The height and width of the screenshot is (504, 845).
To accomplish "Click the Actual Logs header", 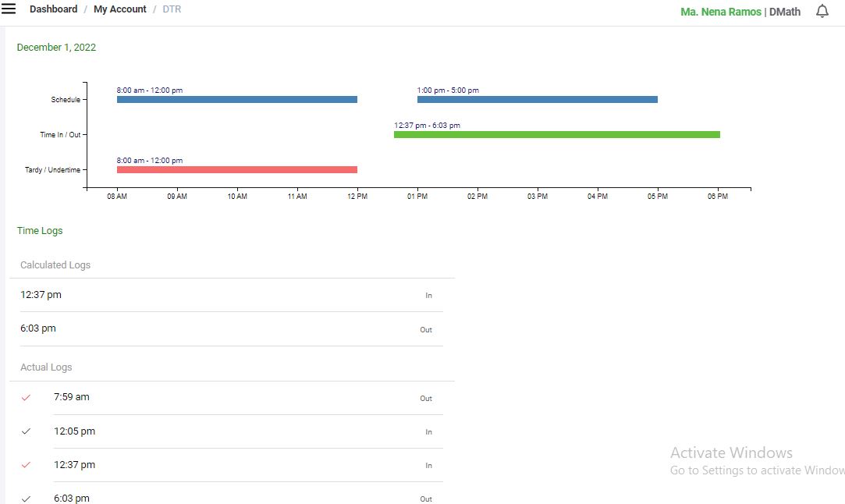I will (46, 367).
